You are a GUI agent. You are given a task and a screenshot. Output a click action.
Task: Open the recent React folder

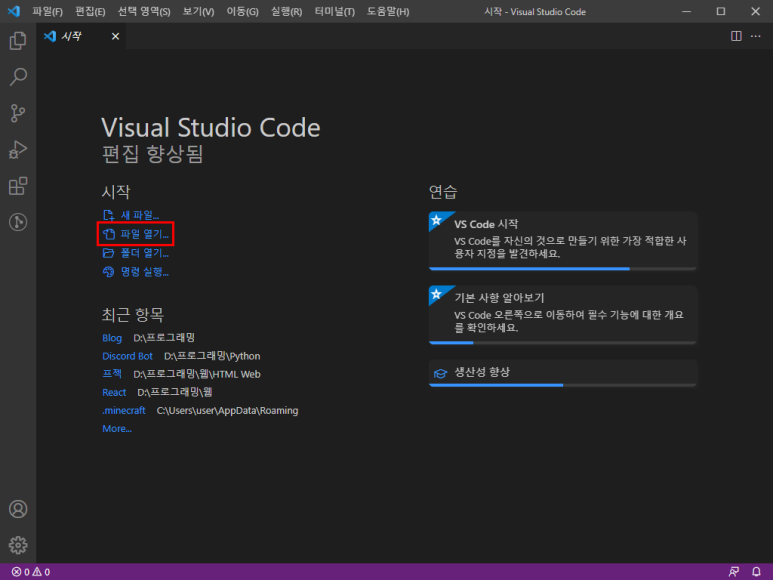coord(114,392)
